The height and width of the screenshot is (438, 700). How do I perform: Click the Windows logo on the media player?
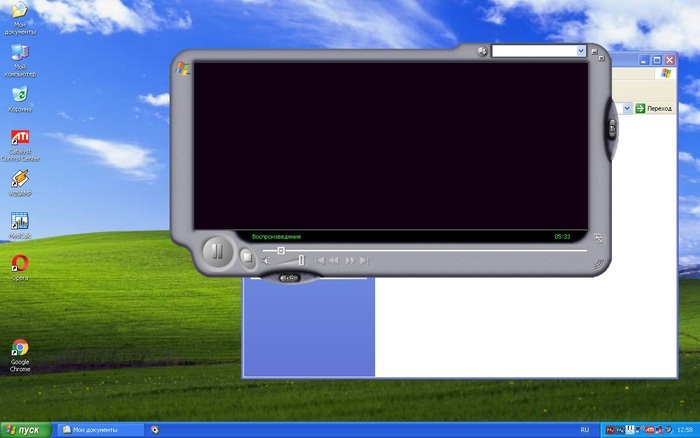pyautogui.click(x=182, y=68)
